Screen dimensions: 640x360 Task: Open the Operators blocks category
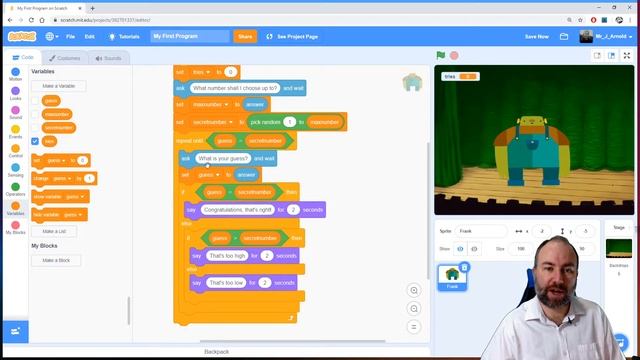coord(16,189)
